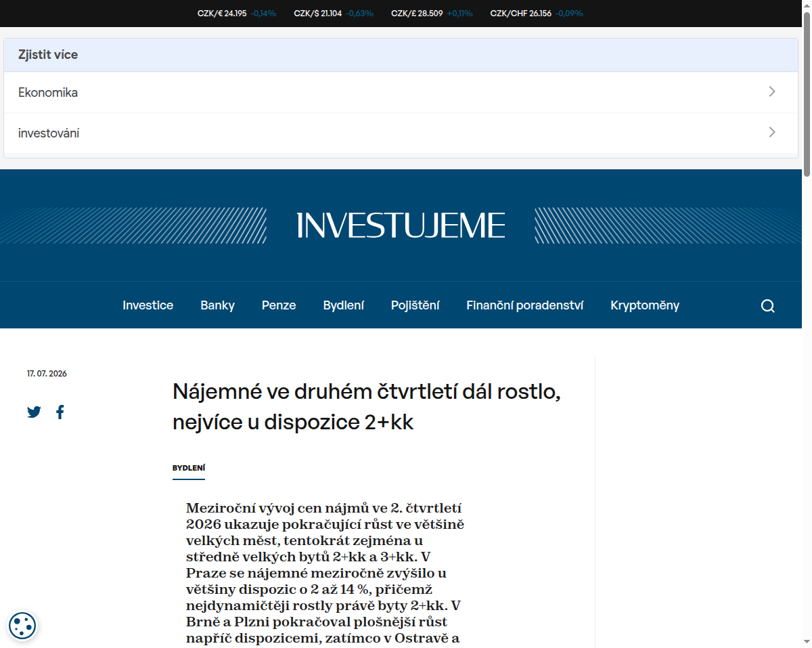
Task: Expand the investování chevron arrow
Action: tap(772, 133)
